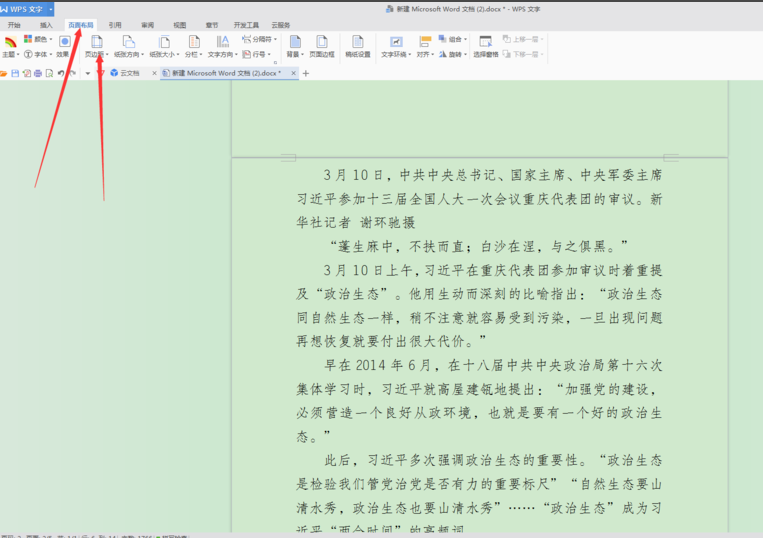Add a new document tab with plus button
This screenshot has width=763, height=538.
click(x=306, y=73)
